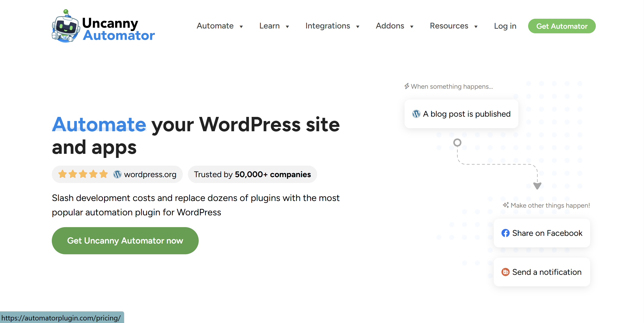Viewport: 644px width, 323px height.
Task: Click the Get Automator button
Action: coord(562,26)
